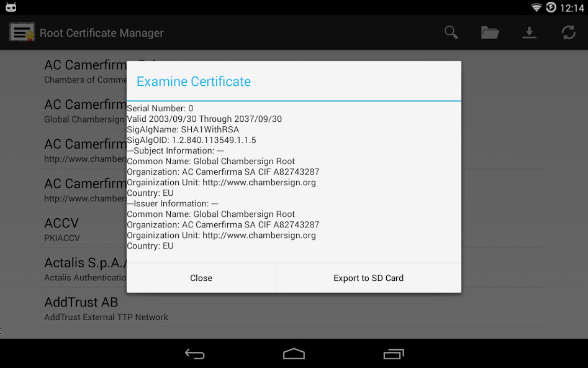
Task: Tap the Root Certificate Manager title text
Action: tap(101, 32)
